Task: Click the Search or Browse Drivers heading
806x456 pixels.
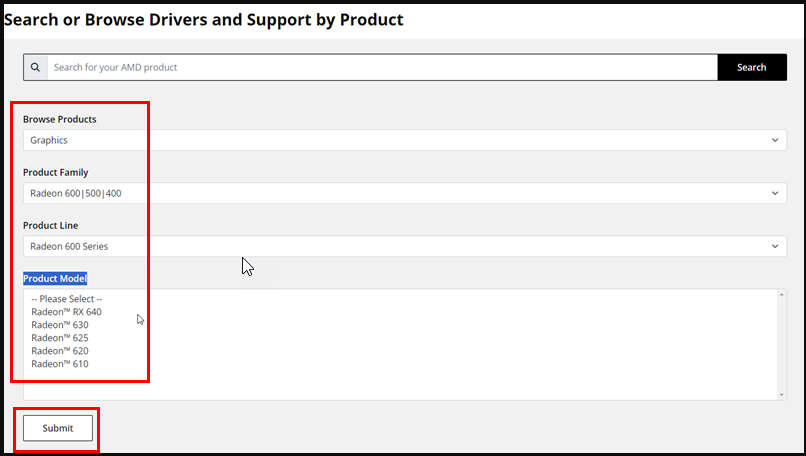Action: [203, 19]
